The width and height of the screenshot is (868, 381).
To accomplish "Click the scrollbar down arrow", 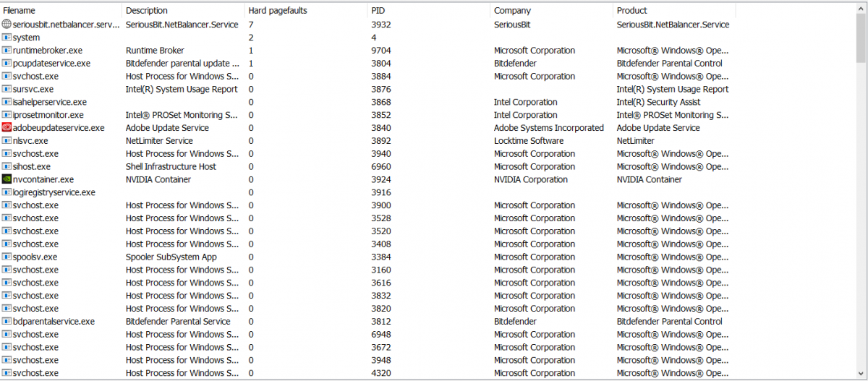I will tap(861, 372).
